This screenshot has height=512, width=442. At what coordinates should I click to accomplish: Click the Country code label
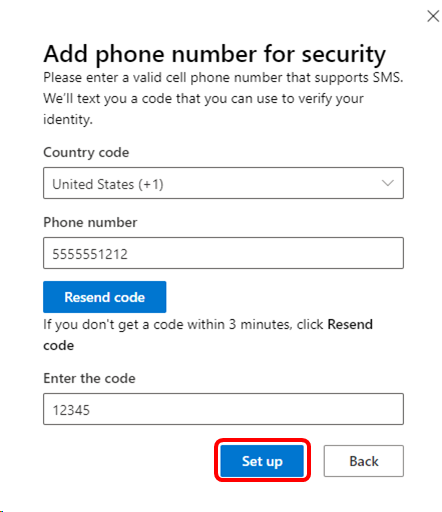click(x=86, y=153)
